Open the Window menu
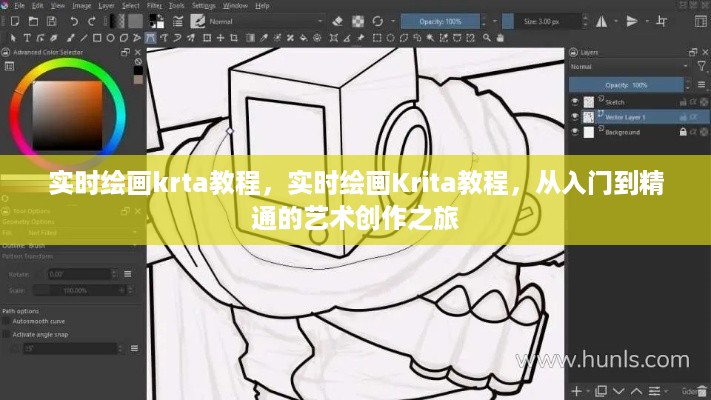This screenshot has height=400, width=711. coord(235,6)
